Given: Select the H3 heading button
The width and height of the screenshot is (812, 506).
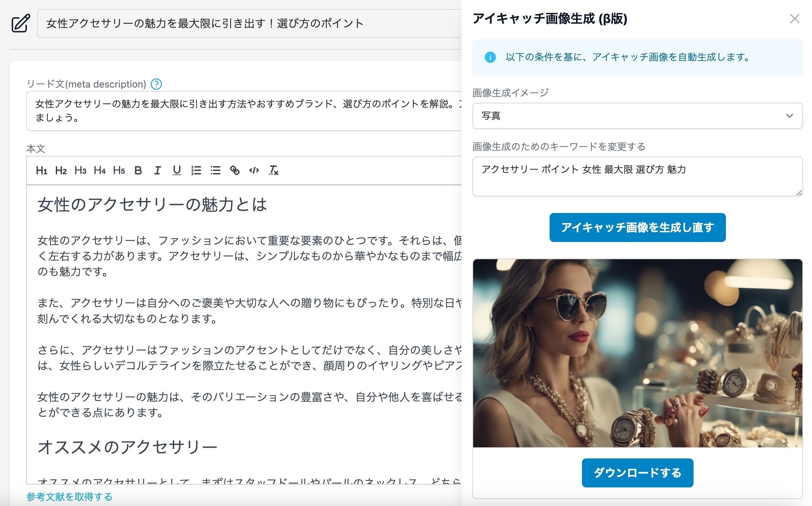Looking at the screenshot, I should [80, 170].
